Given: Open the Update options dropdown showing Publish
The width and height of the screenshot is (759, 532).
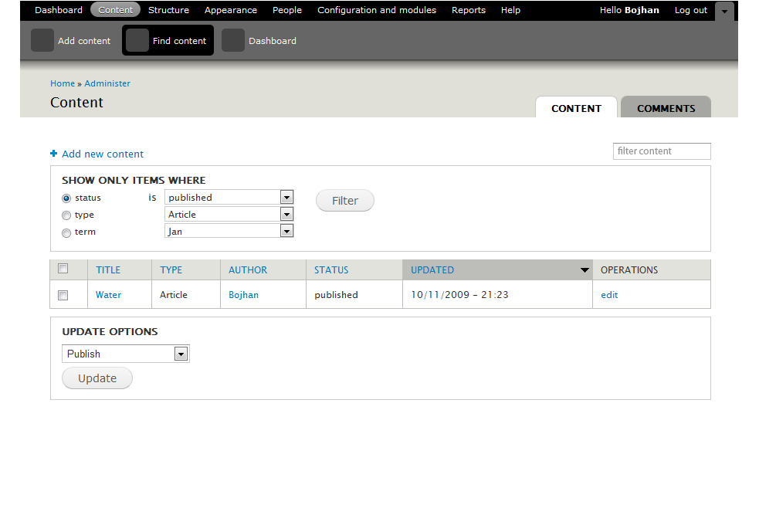Looking at the screenshot, I should pos(125,354).
